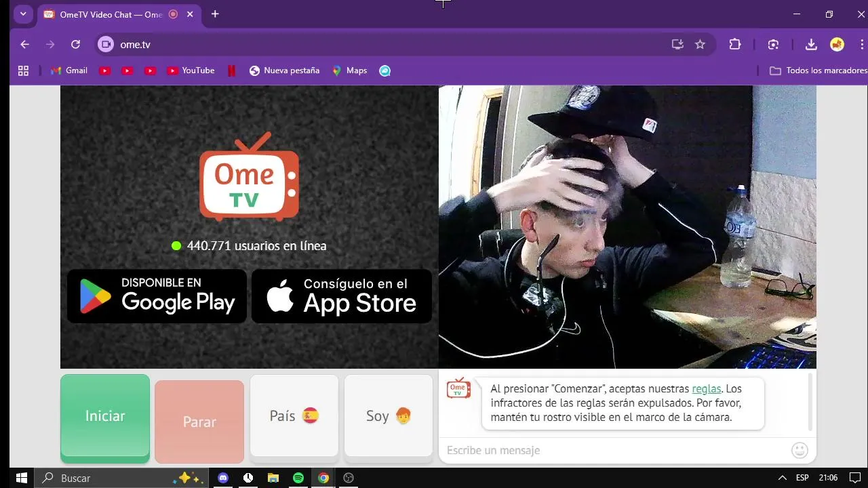The height and width of the screenshot is (488, 868).
Task: Click the webcam preview video
Action: pos(627,227)
